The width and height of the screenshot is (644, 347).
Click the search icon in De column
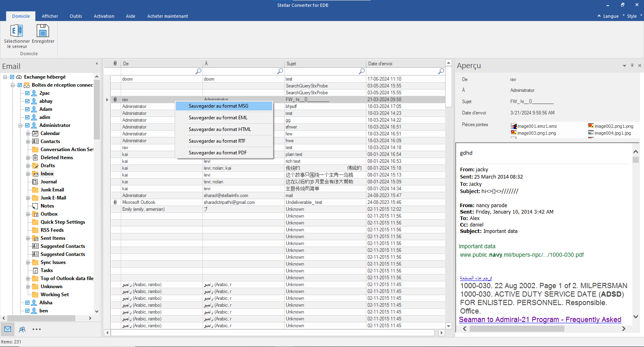point(198,71)
